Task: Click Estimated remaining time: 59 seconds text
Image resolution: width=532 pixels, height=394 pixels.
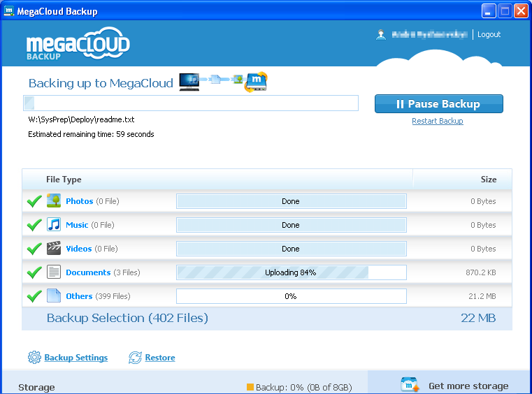Action: (91, 134)
